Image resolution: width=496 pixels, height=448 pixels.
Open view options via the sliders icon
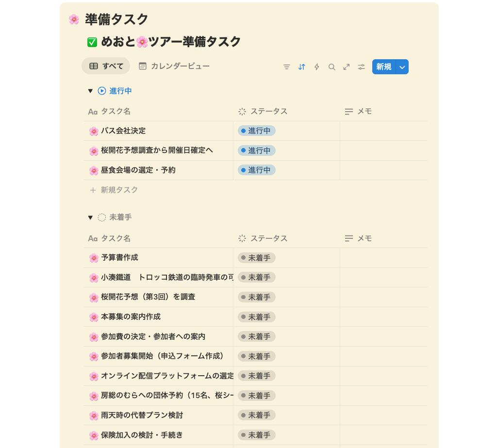361,66
